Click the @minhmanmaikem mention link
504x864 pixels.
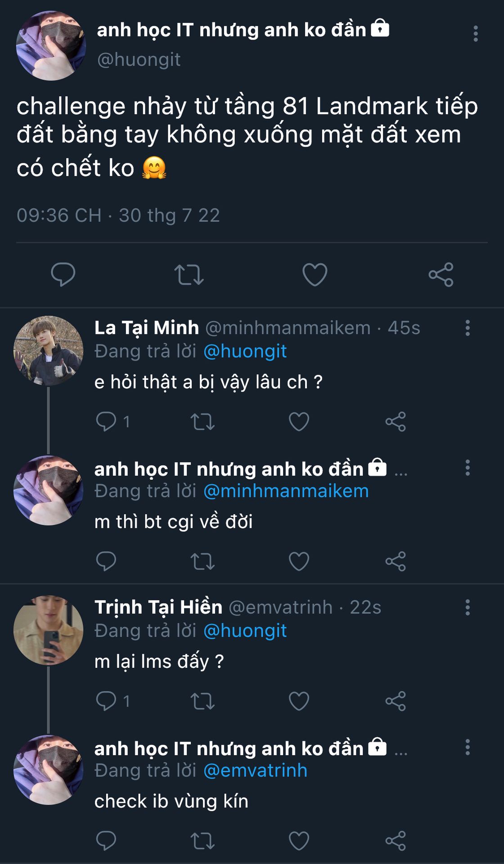(x=286, y=491)
